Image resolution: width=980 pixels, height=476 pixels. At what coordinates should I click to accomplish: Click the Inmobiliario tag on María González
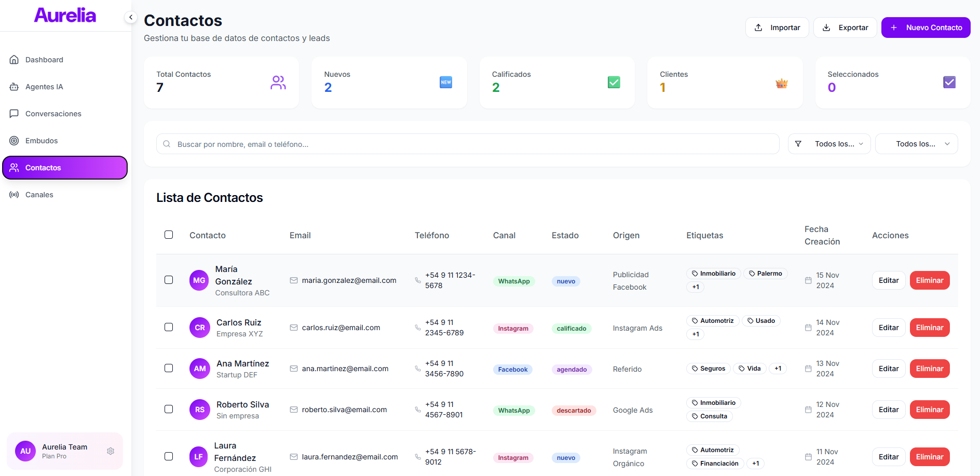713,274
